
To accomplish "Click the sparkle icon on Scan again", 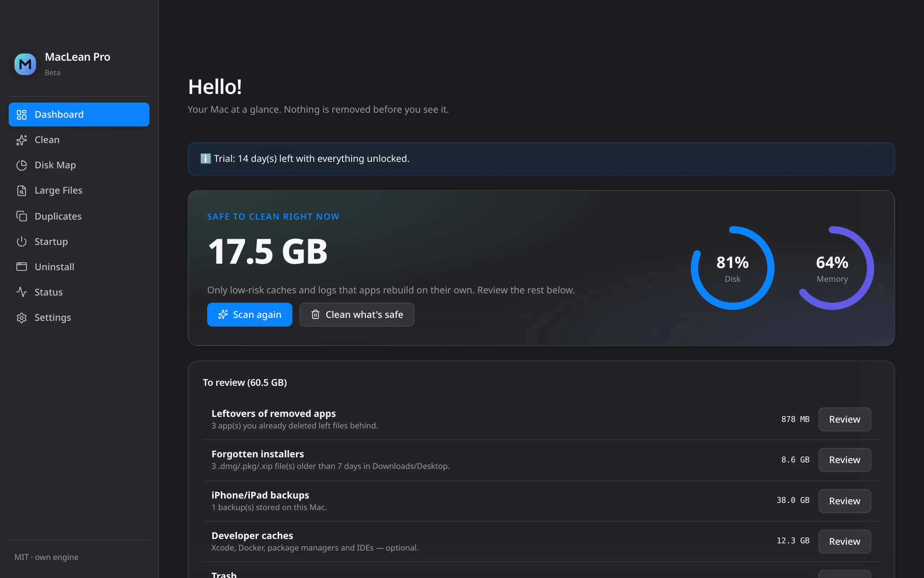I will (223, 315).
